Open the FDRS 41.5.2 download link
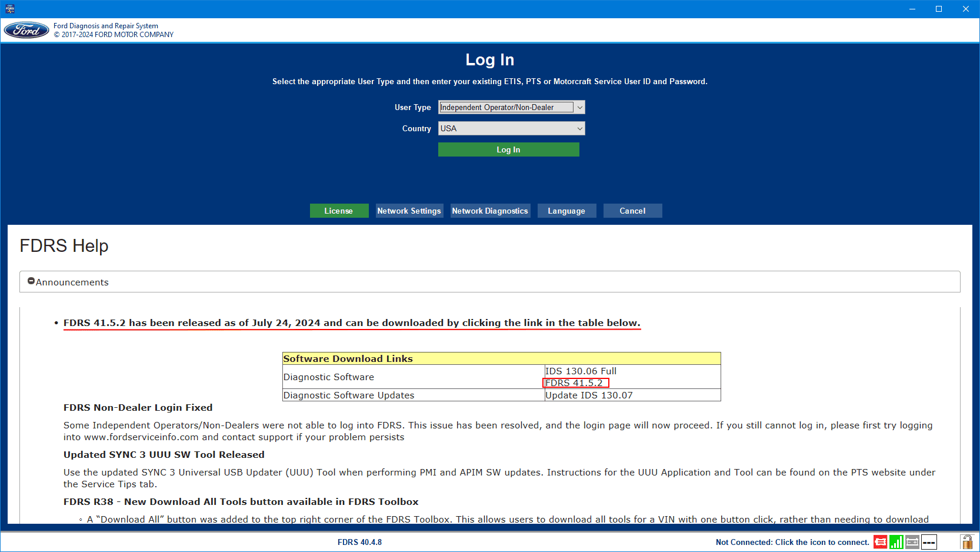The width and height of the screenshot is (980, 552). (574, 383)
